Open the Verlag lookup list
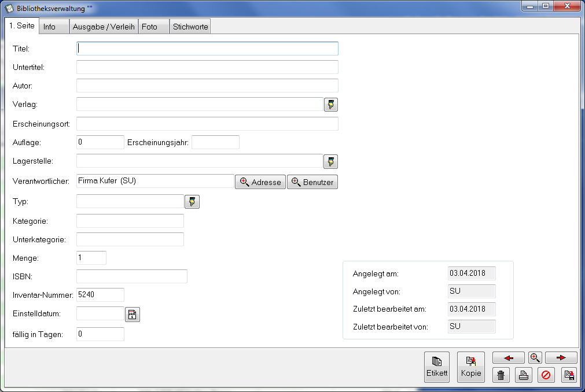Image resolution: width=585 pixels, height=392 pixels. pyautogui.click(x=331, y=105)
